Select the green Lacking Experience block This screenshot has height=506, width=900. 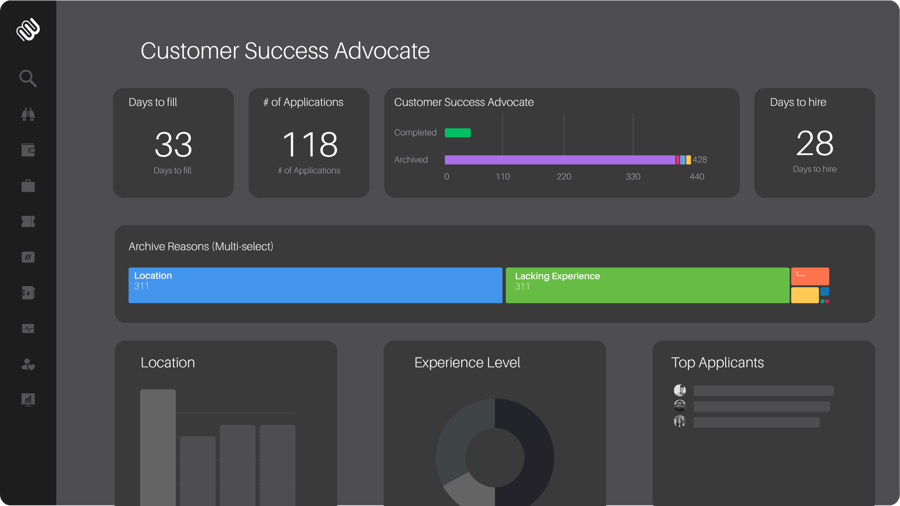tap(647, 285)
